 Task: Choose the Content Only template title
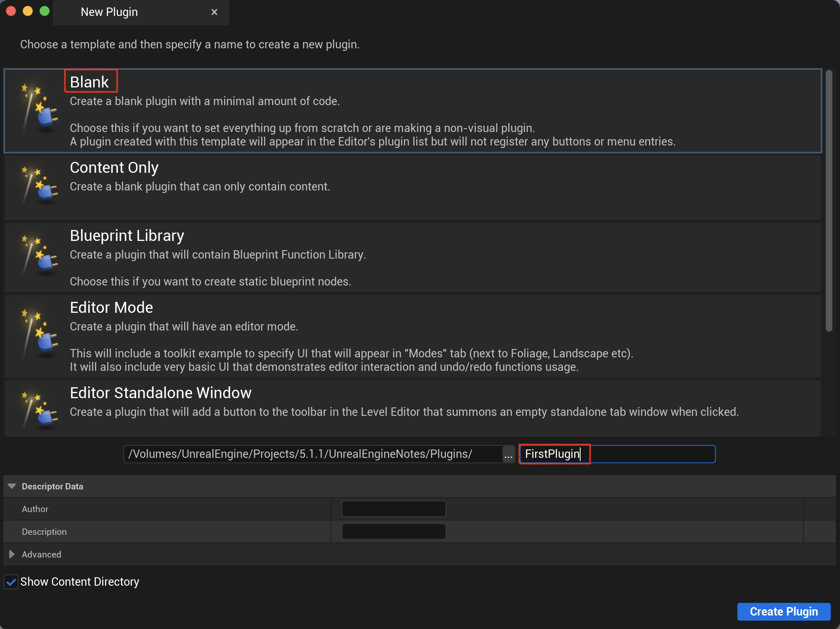(x=114, y=167)
